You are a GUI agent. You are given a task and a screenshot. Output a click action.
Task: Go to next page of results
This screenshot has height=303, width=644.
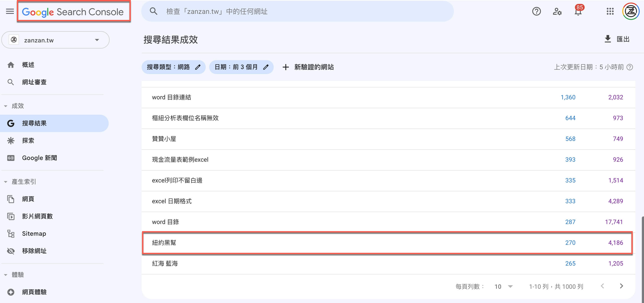(621, 286)
